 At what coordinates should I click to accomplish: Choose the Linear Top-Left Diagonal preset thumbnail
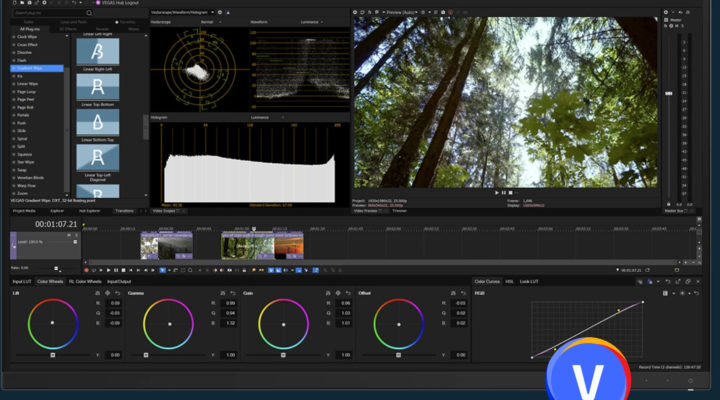[97, 158]
